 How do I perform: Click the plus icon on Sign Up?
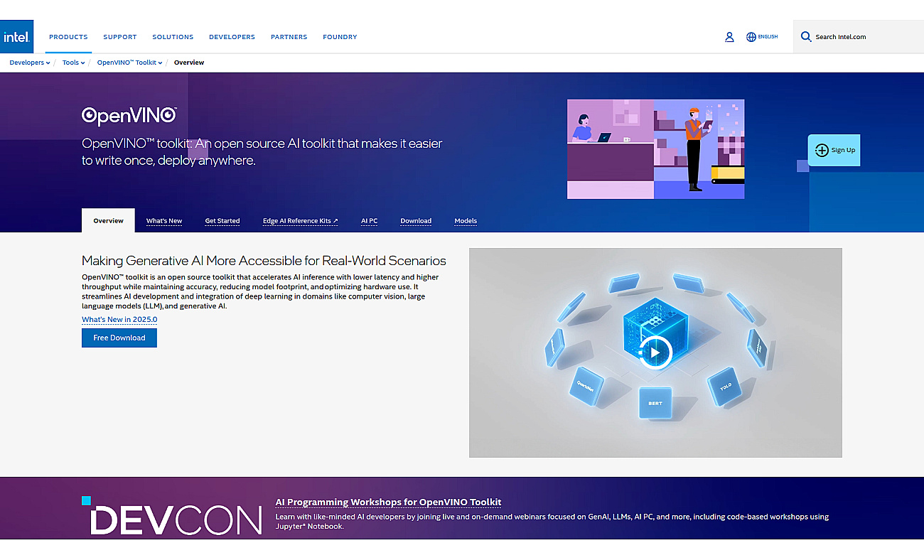pyautogui.click(x=822, y=150)
